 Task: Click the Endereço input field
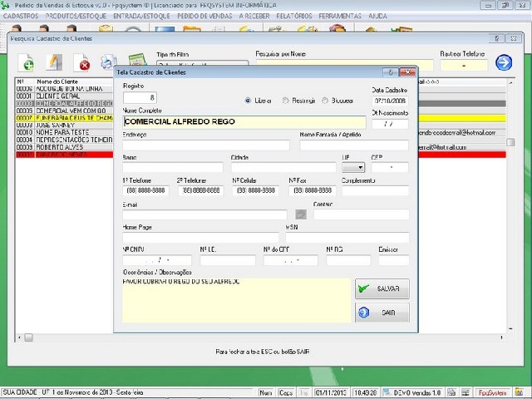[x=206, y=145]
